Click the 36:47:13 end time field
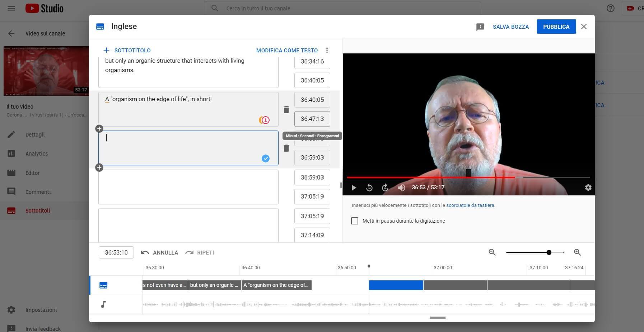This screenshot has height=332, width=644. [312, 119]
